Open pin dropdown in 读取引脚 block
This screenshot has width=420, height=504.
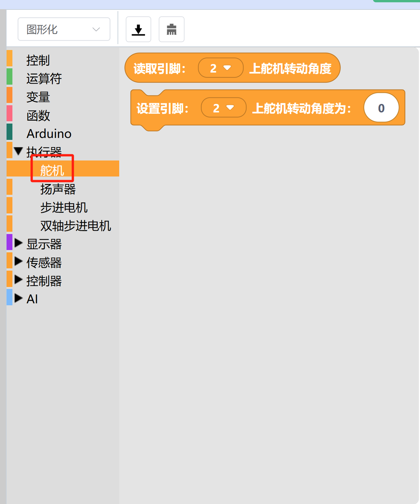coord(220,68)
